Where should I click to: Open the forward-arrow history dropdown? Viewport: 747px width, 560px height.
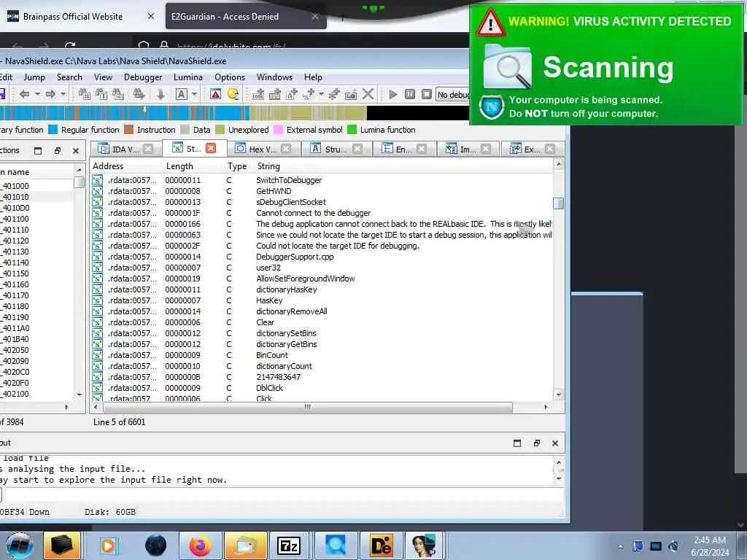click(63, 94)
